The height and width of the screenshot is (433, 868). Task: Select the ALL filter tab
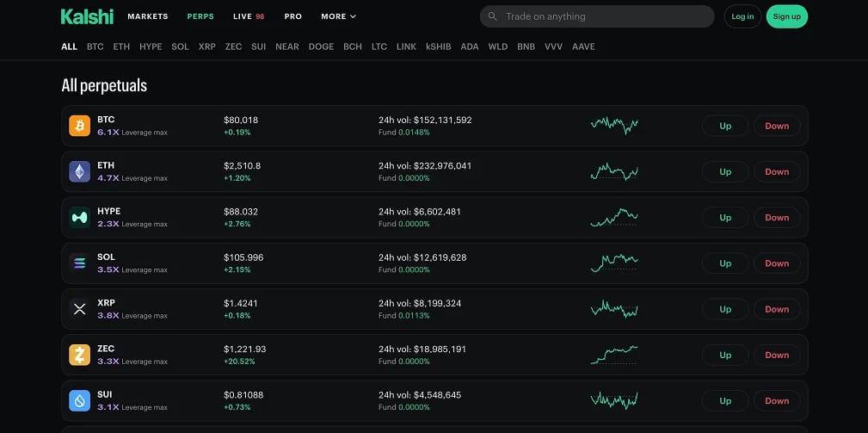[x=69, y=46]
